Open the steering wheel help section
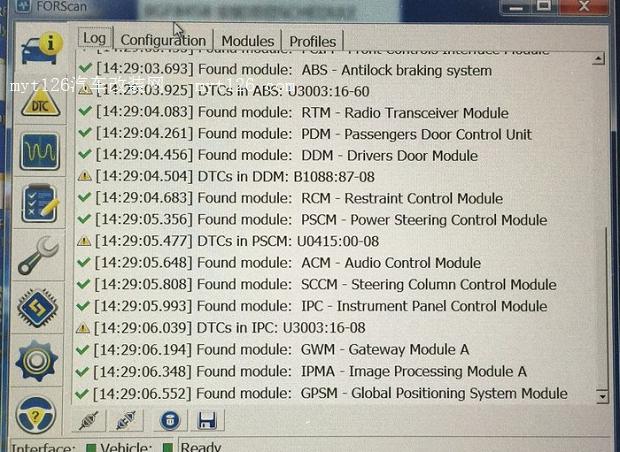Image resolution: width=620 pixels, height=452 pixels. [36, 415]
